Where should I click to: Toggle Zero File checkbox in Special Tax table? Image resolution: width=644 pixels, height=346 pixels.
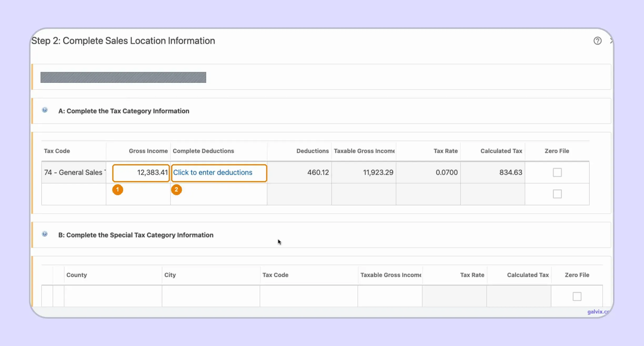point(577,296)
